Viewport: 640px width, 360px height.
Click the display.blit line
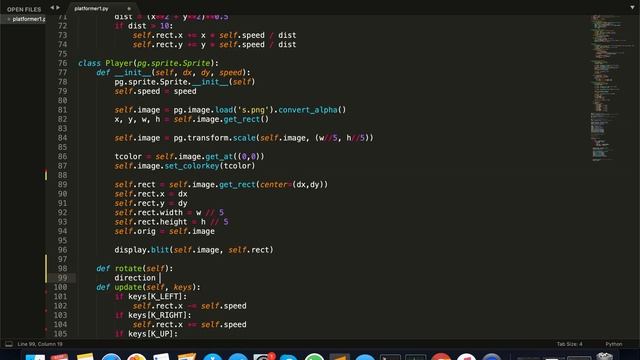pos(194,250)
